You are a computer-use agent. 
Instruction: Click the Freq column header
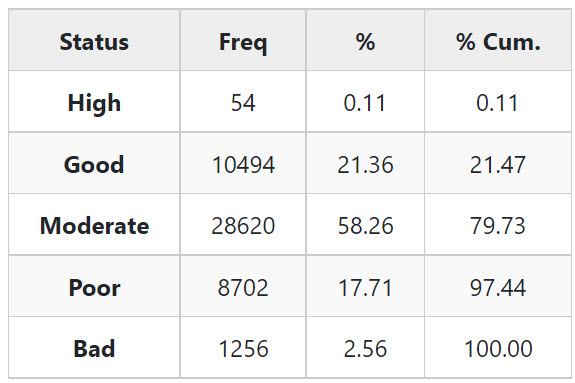[243, 43]
